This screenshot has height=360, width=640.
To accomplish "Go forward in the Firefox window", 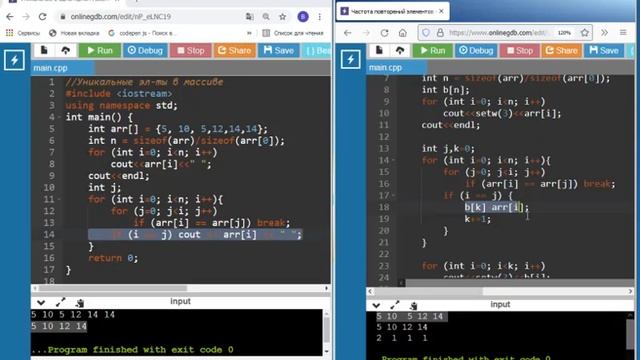I will pos(366,33).
